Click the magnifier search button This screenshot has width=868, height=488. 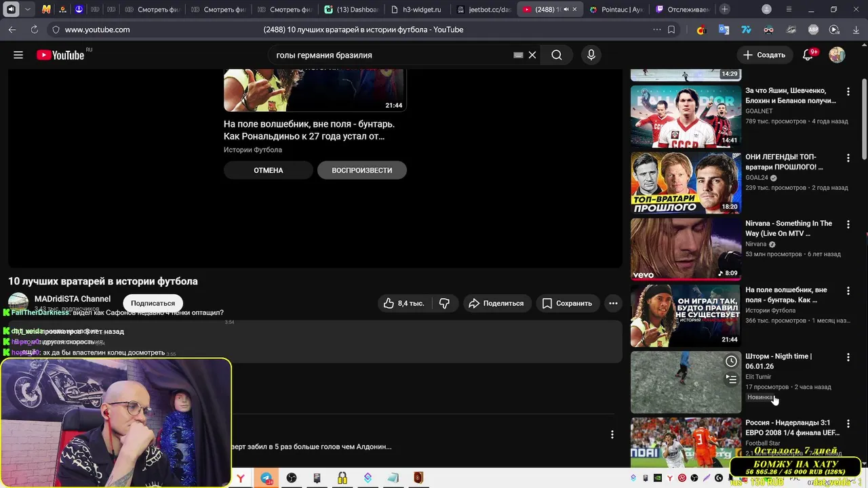click(557, 55)
